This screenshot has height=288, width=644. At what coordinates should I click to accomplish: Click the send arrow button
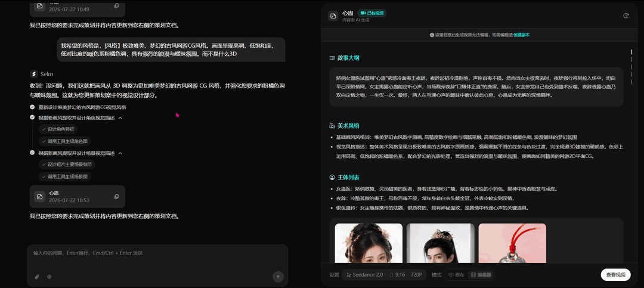tap(278, 277)
